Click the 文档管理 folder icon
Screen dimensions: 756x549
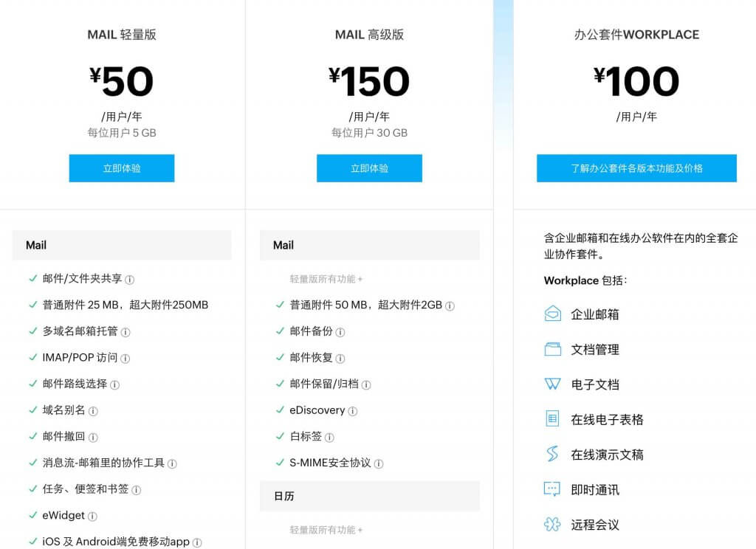tap(552, 349)
